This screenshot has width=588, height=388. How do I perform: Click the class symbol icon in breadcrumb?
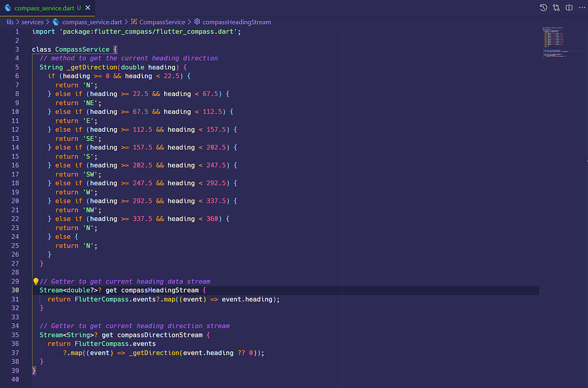[134, 22]
